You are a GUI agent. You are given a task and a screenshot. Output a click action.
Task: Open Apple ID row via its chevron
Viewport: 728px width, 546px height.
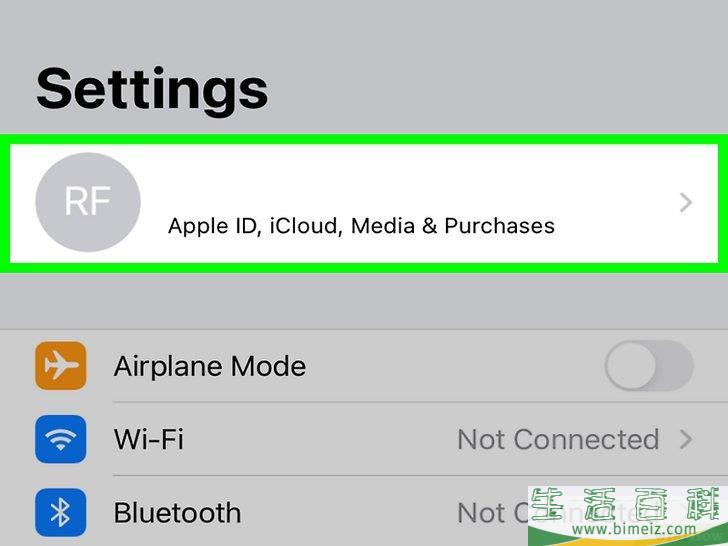[686, 203]
